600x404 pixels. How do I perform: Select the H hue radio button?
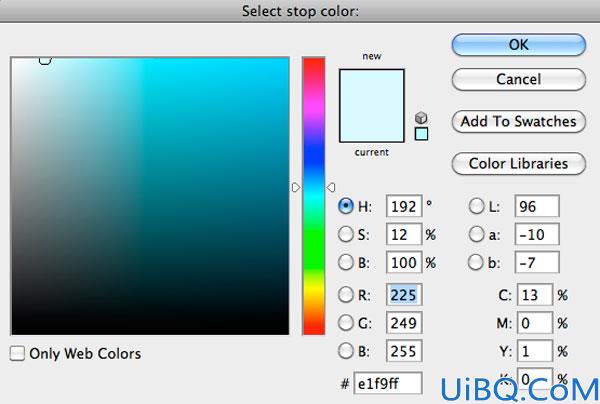coord(346,206)
